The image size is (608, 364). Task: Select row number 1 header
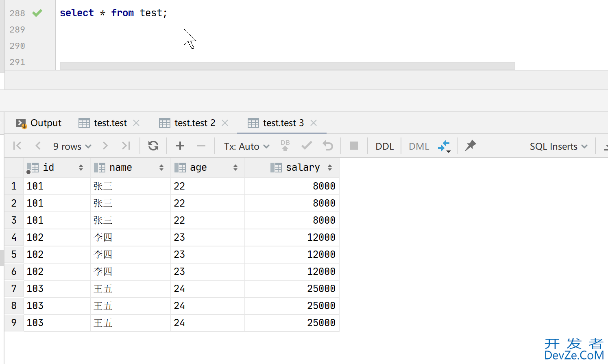point(14,186)
